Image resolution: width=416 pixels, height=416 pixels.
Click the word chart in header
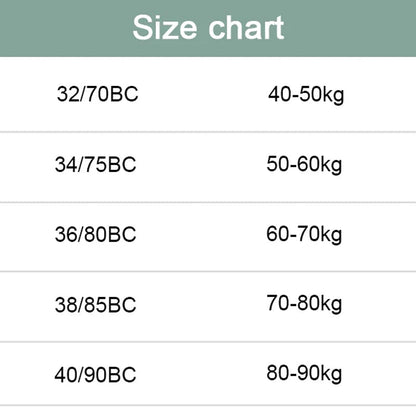pos(247,28)
